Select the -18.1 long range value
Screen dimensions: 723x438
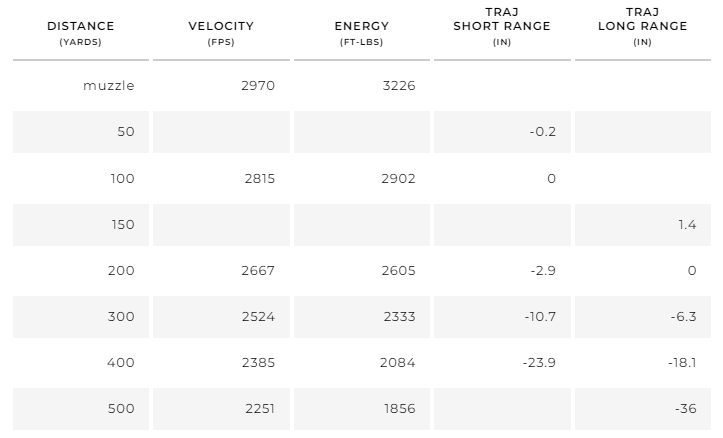[x=681, y=363]
